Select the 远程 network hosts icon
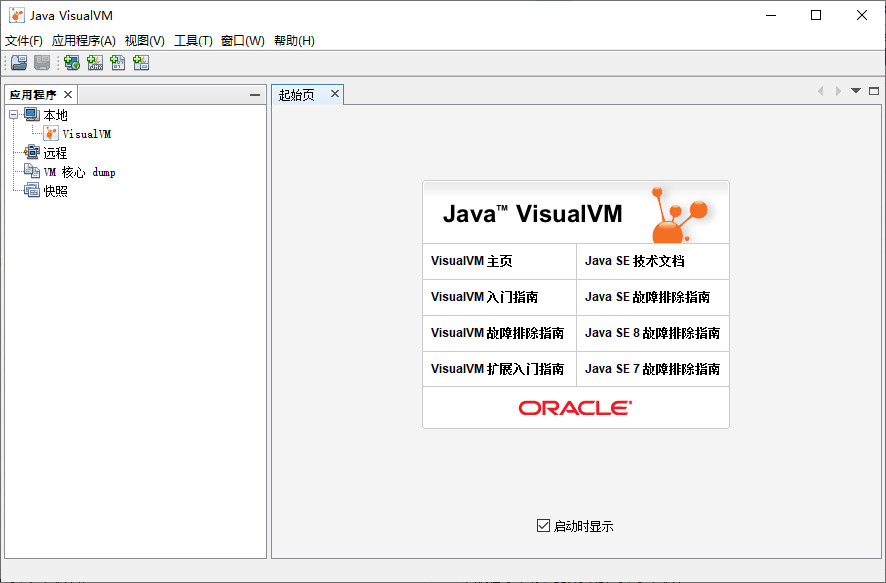This screenshot has height=583, width=886. [x=32, y=153]
